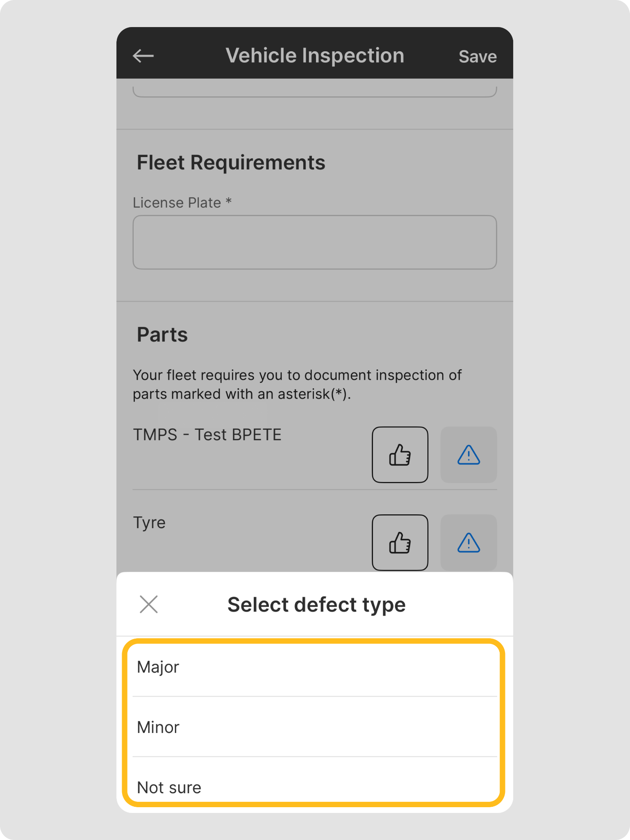Click the Vehicle Inspection page title
The image size is (630, 840).
click(314, 55)
